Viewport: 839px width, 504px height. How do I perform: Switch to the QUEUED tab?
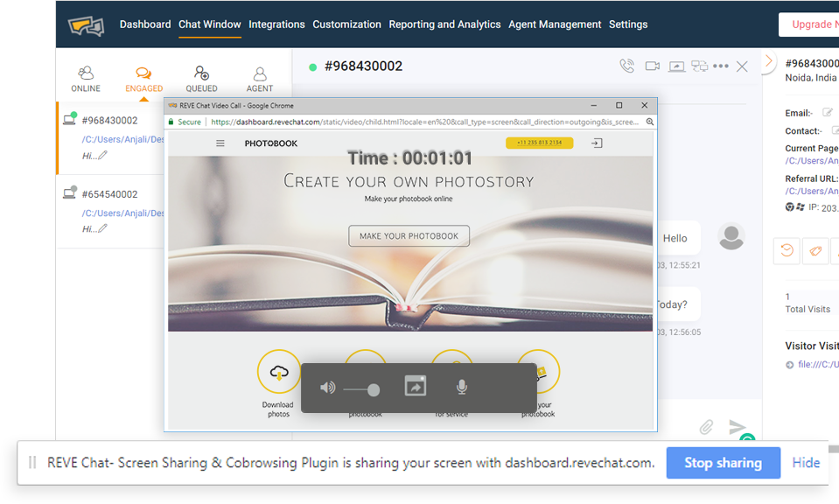point(202,79)
